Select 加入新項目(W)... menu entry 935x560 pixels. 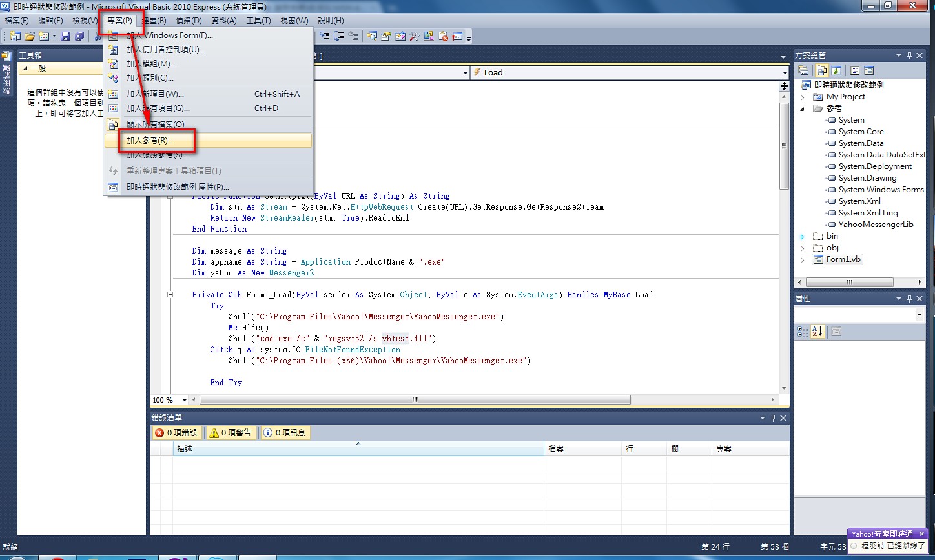pos(209,94)
